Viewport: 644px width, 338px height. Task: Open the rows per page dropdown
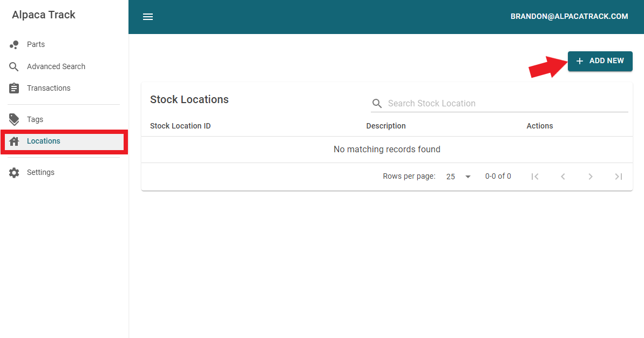click(458, 177)
